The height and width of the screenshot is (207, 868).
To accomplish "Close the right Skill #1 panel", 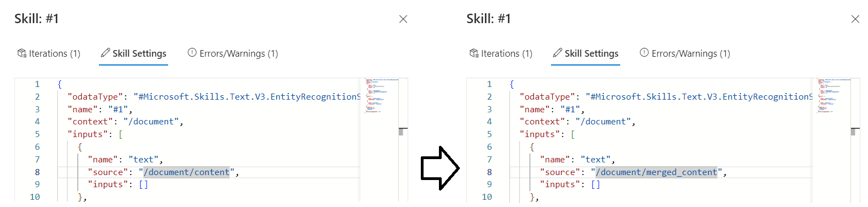I will (x=855, y=19).
